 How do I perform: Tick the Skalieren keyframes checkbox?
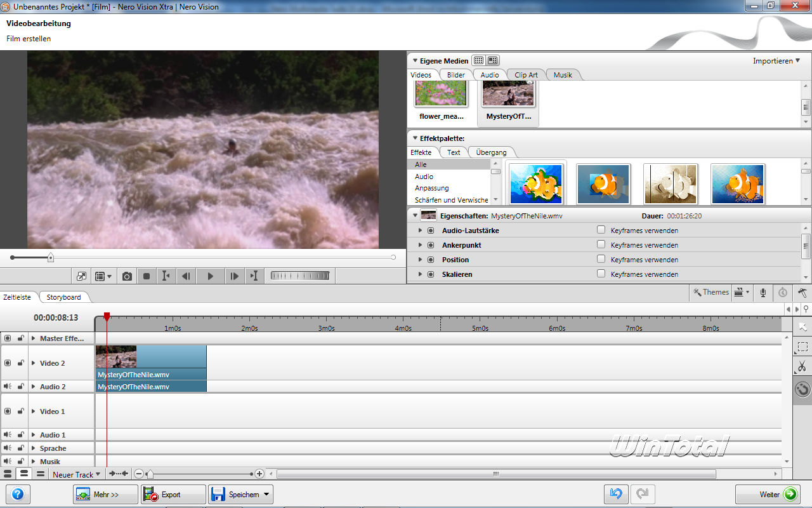[x=601, y=274]
